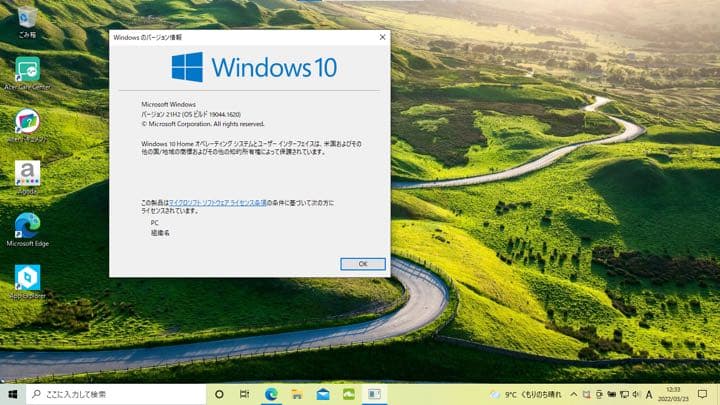Open the clock and date flyout
720x405 pixels.
click(x=674, y=394)
